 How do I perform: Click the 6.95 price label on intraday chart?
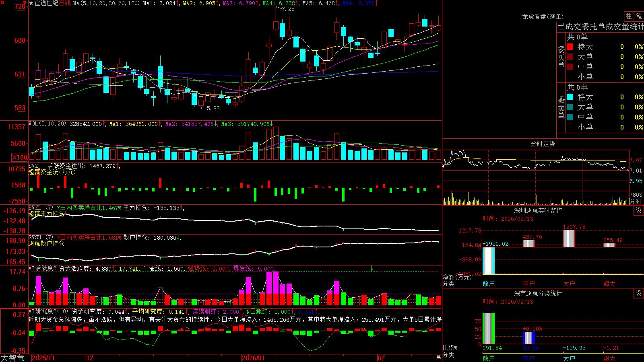[636, 181]
